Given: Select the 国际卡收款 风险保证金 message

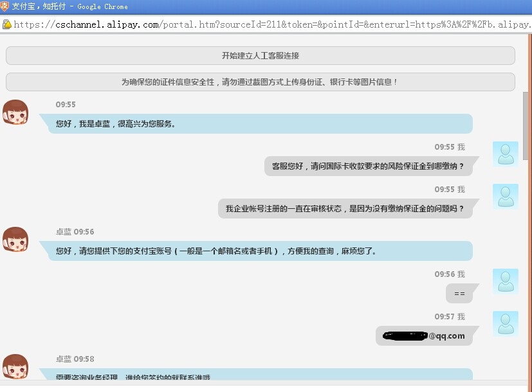Looking at the screenshot, I should click(x=368, y=166).
